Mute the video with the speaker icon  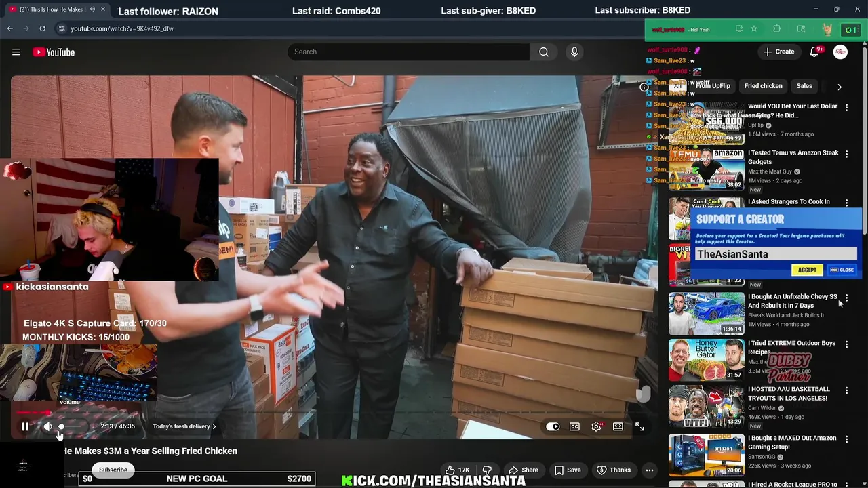click(x=47, y=426)
